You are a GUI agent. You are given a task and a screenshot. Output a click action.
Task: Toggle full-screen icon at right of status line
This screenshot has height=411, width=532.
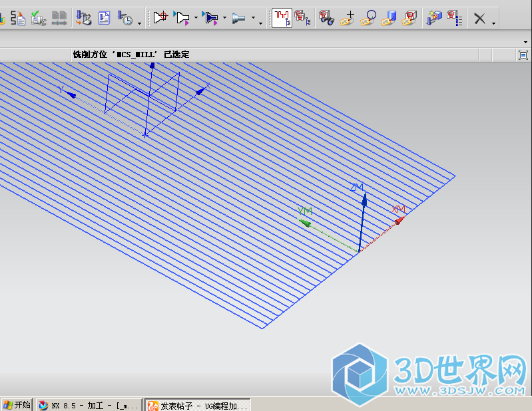(523, 55)
